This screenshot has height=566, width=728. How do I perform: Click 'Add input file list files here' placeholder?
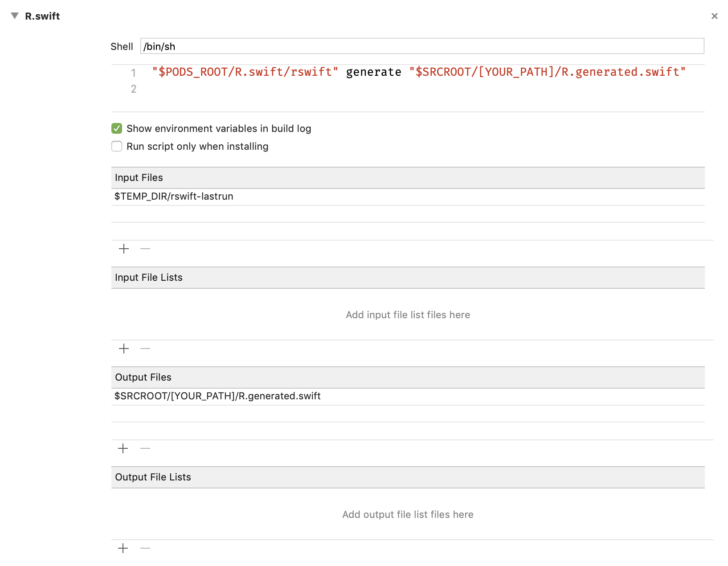point(408,315)
